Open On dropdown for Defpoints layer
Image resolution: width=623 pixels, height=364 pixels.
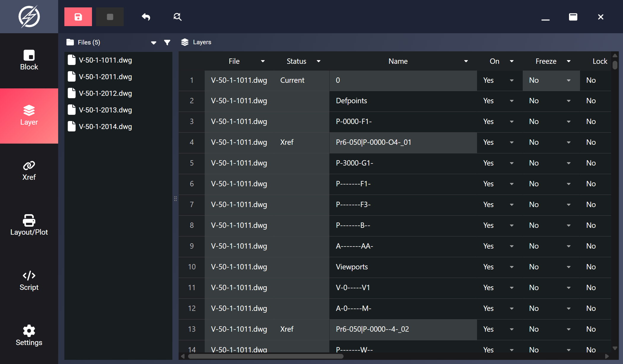point(512,101)
